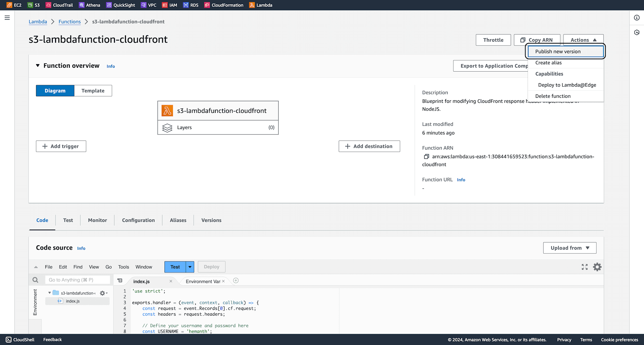Collapse the s3-lambdafunction folder in the tree

pyautogui.click(x=49, y=293)
